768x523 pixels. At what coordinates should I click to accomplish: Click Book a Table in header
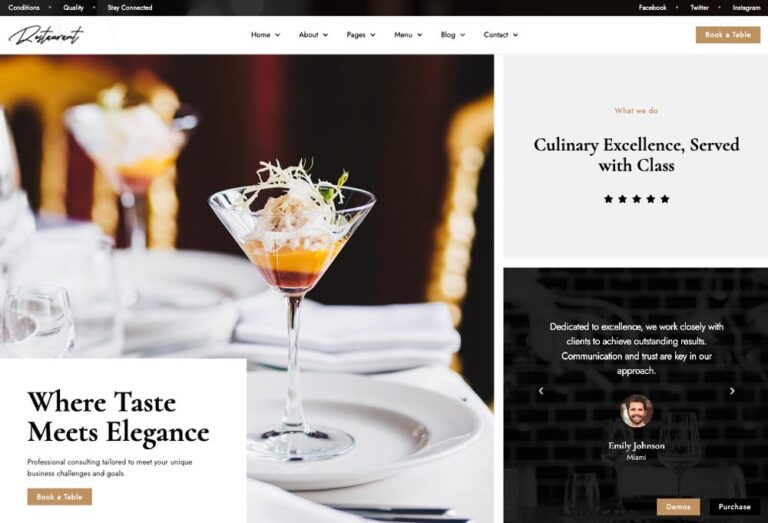(x=728, y=35)
